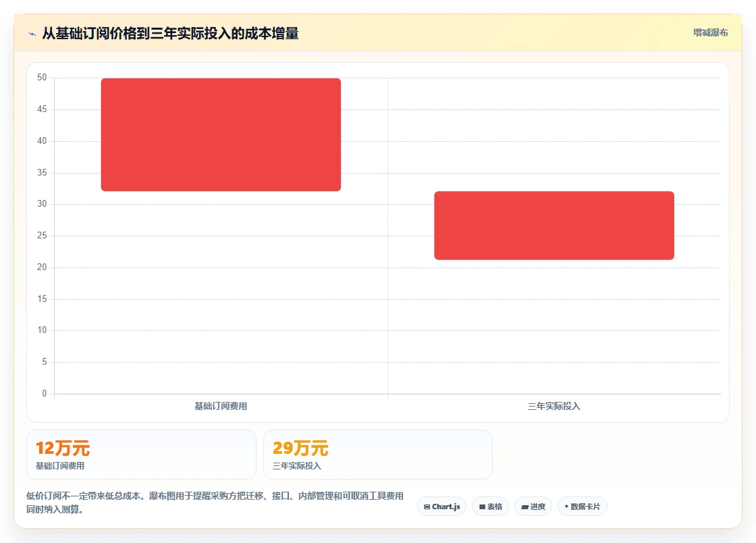The width and height of the screenshot is (756, 543).
Task: Click the 增减瀑布 label in header
Action: point(710,33)
